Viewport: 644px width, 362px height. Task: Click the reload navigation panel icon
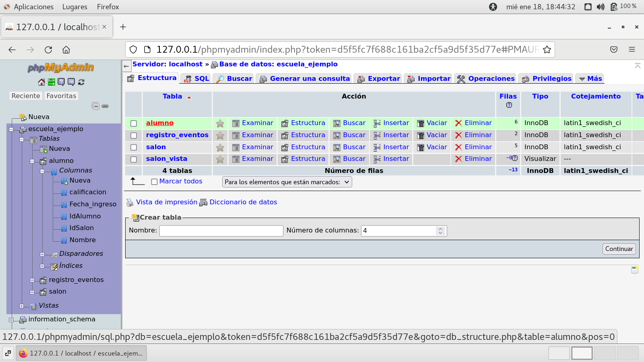tap(81, 82)
